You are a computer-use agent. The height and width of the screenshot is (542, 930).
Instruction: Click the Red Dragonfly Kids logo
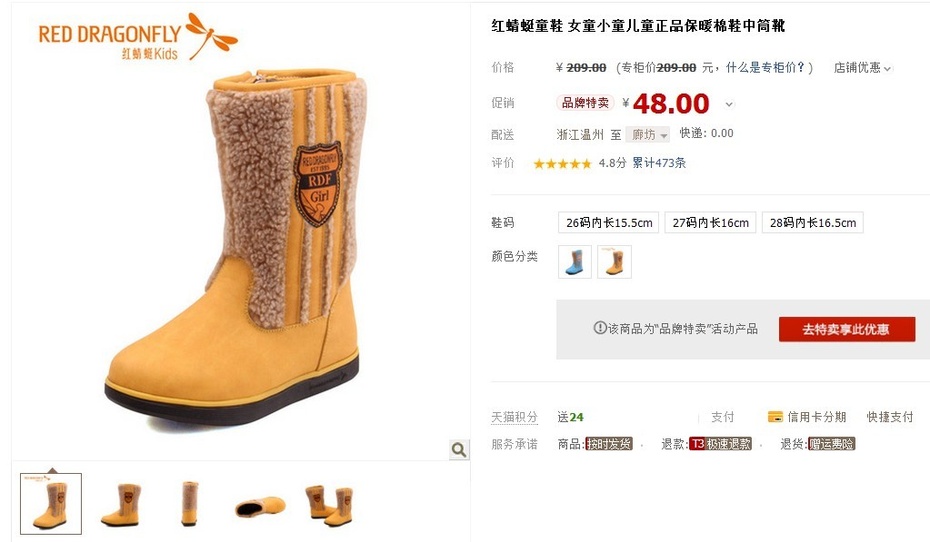click(138, 37)
